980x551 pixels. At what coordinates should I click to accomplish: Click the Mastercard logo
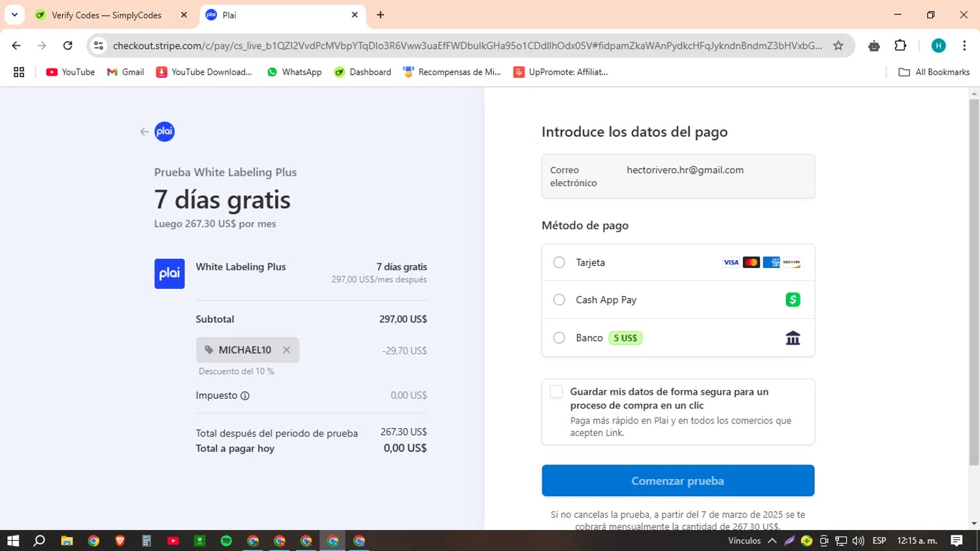click(x=751, y=262)
